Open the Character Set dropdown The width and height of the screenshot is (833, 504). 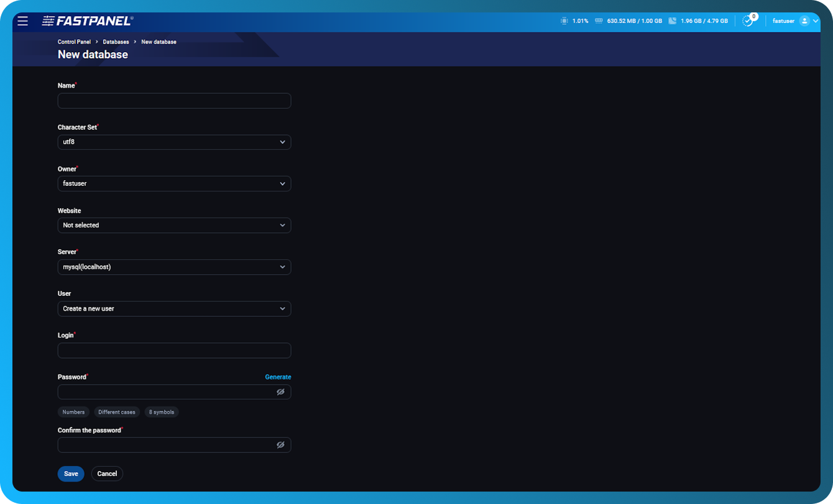[174, 142]
